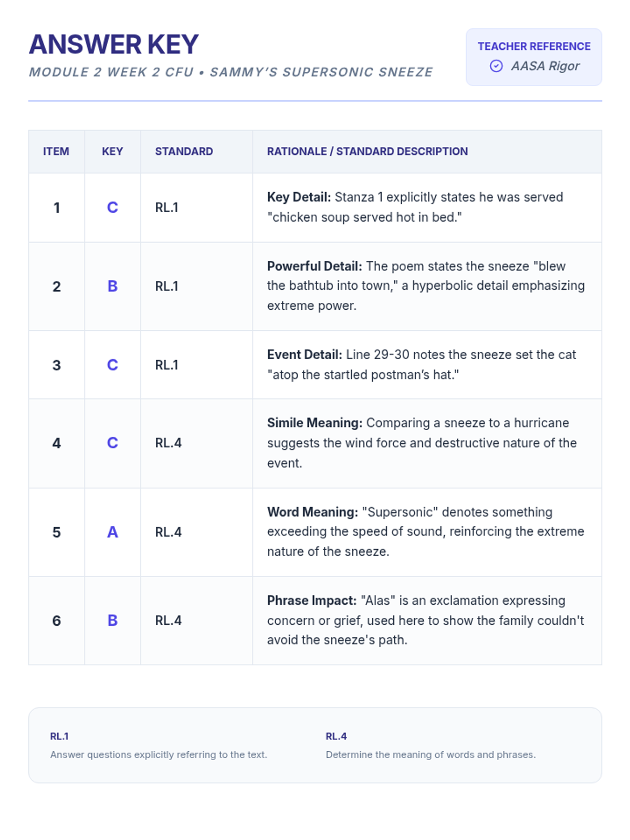
Task: Click the STANDARD column header
Action: [184, 152]
